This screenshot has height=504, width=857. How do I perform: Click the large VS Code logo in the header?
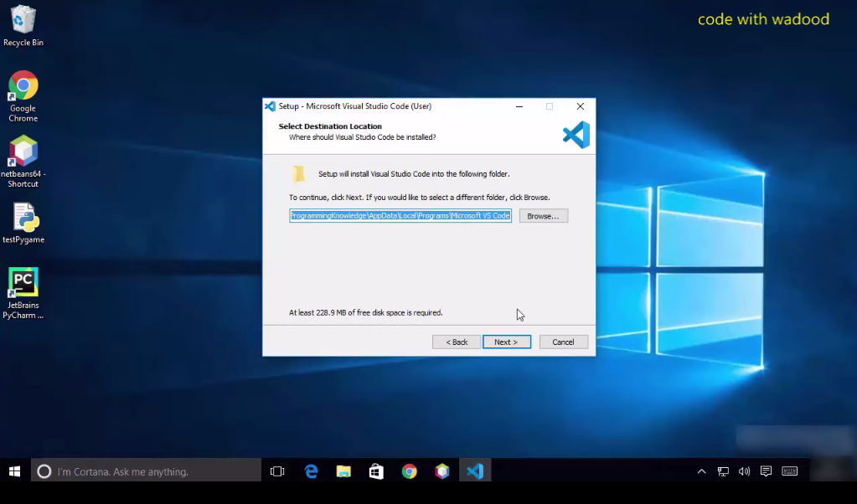[x=576, y=134]
